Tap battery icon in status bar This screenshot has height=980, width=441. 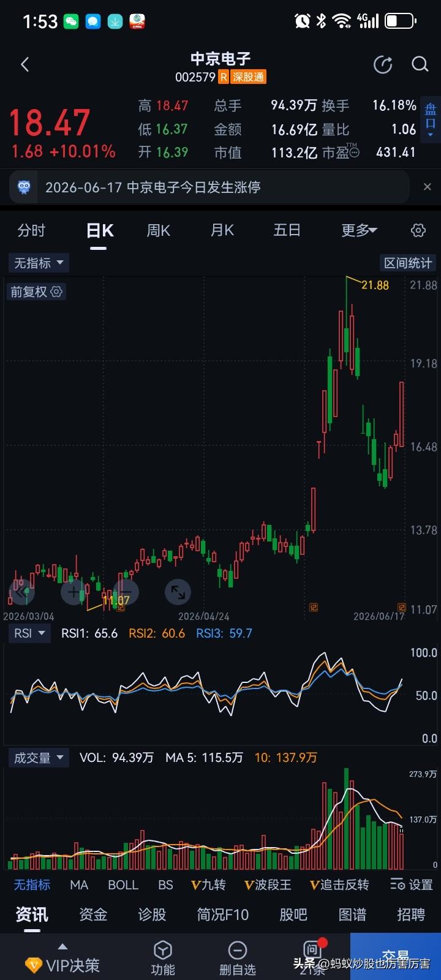pyautogui.click(x=401, y=21)
